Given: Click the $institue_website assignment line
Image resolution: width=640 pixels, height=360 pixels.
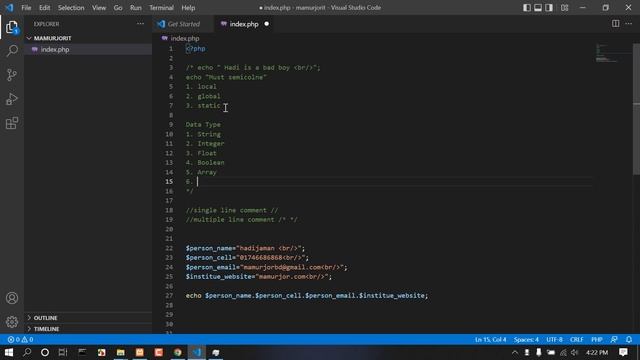Looking at the screenshot, I should click(x=259, y=277).
